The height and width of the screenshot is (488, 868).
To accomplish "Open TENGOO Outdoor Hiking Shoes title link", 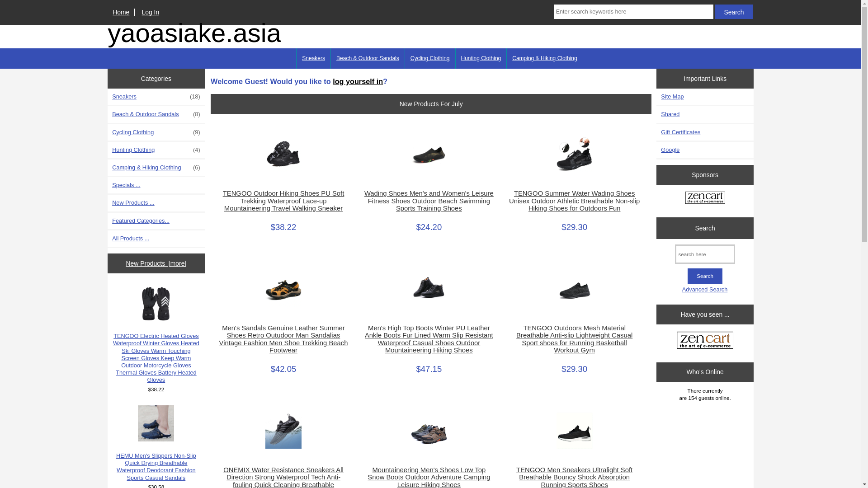I will [x=283, y=201].
